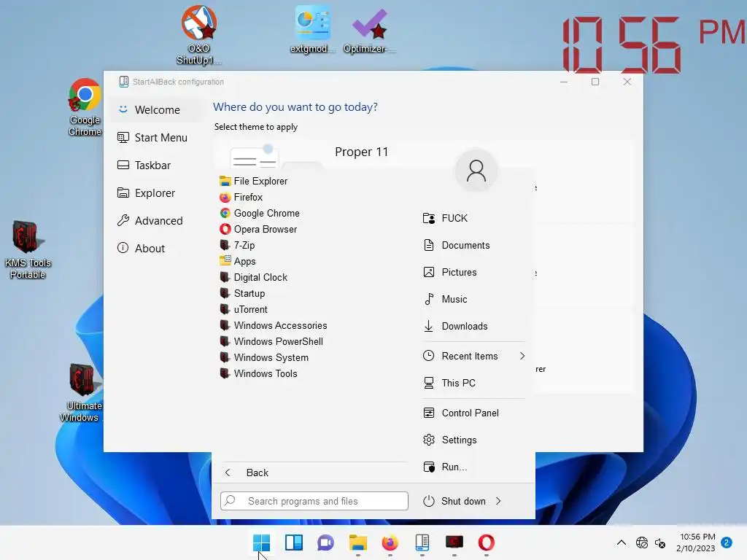
Task: Open the notification count badge
Action: [727, 542]
